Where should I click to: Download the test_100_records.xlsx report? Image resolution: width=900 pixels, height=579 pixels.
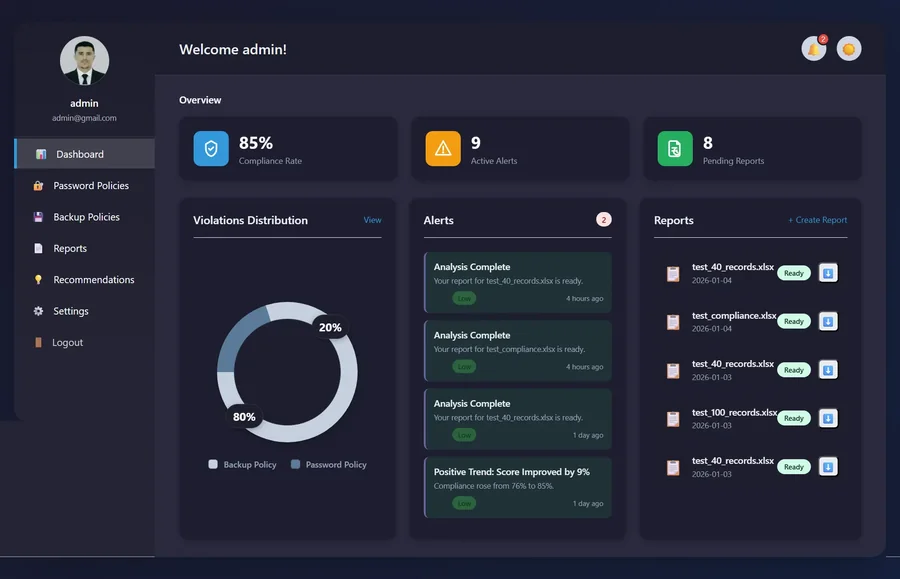point(828,418)
